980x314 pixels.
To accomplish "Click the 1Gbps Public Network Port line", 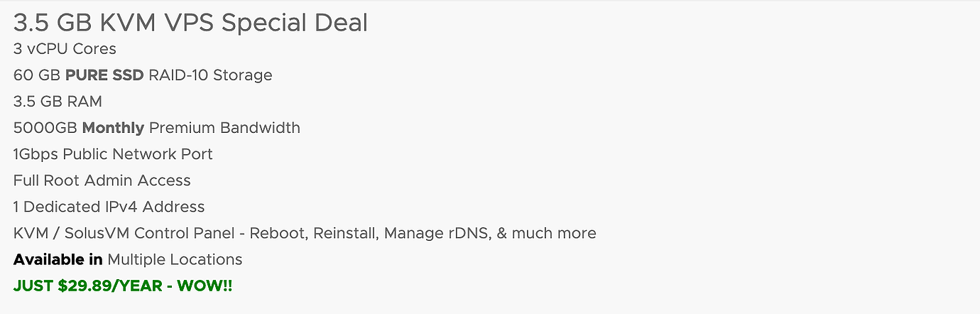I will [113, 154].
